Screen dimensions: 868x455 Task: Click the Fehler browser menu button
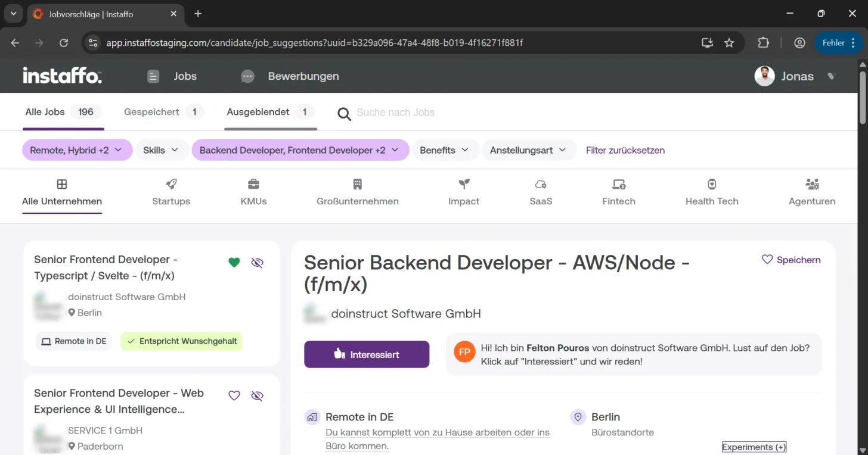coord(839,43)
